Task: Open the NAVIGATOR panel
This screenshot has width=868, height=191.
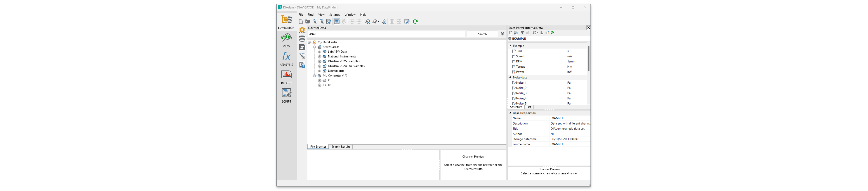Action: [286, 22]
